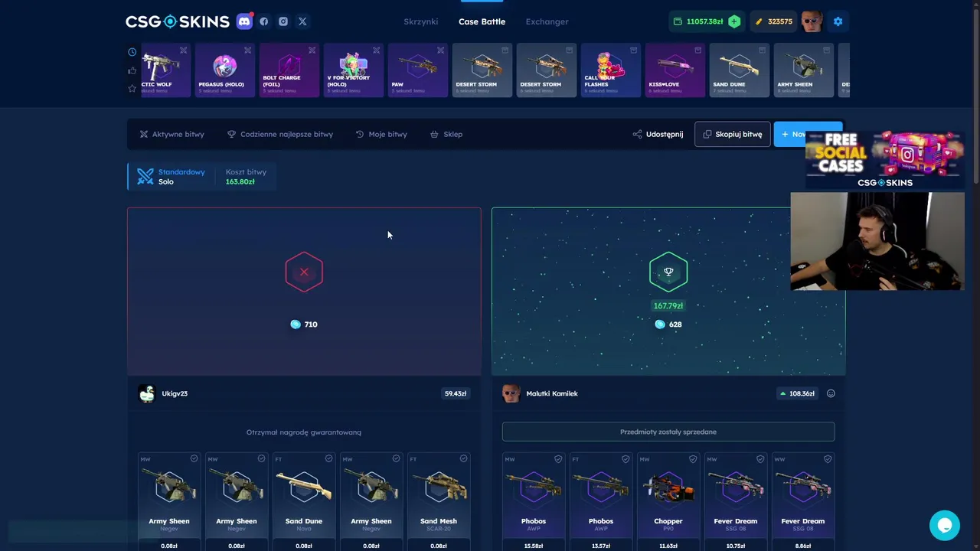The height and width of the screenshot is (551, 980).
Task: Open the Sklep section
Action: pyautogui.click(x=446, y=134)
